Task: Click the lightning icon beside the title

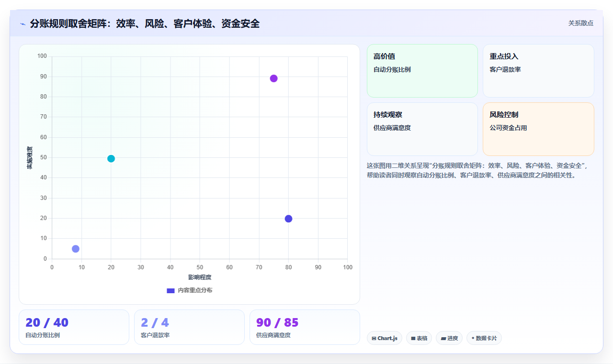Action: click(23, 23)
